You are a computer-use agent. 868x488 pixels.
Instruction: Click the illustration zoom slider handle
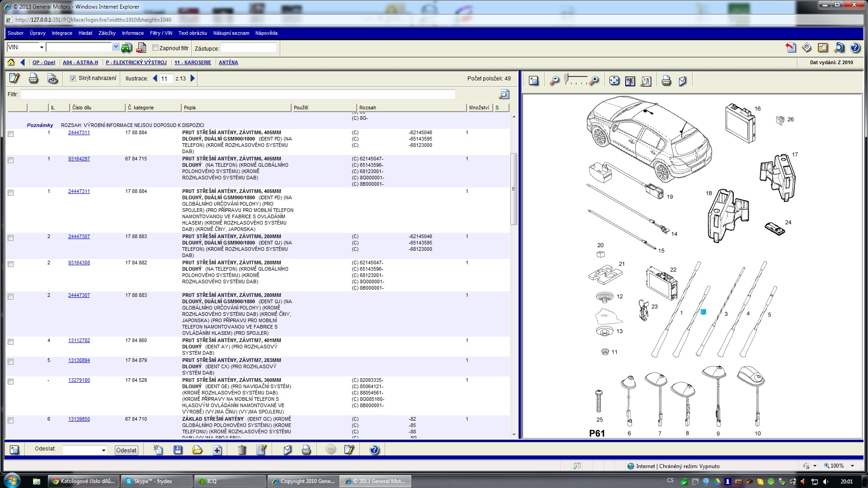tap(567, 79)
